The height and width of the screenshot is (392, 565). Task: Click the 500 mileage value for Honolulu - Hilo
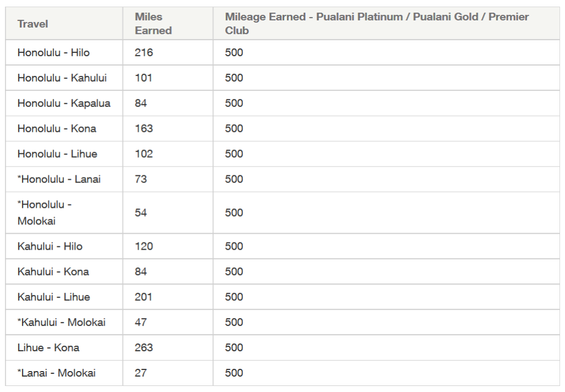[x=234, y=52]
